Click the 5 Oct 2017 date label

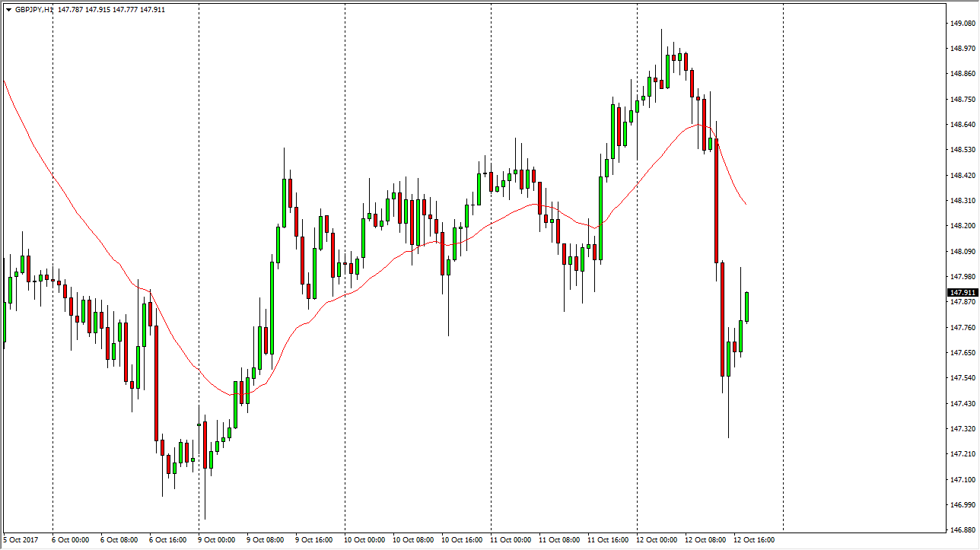[x=21, y=540]
